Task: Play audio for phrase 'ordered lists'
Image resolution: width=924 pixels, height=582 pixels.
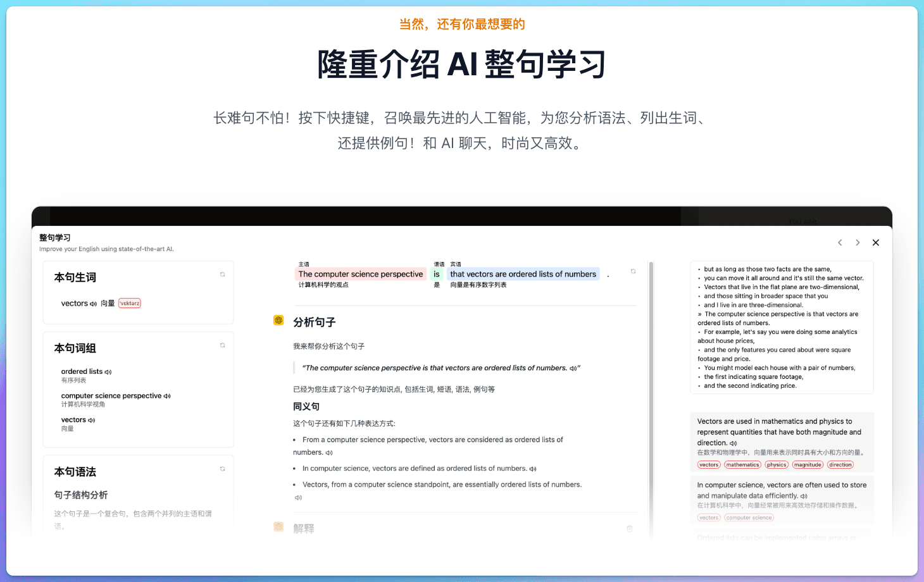Action: point(108,372)
